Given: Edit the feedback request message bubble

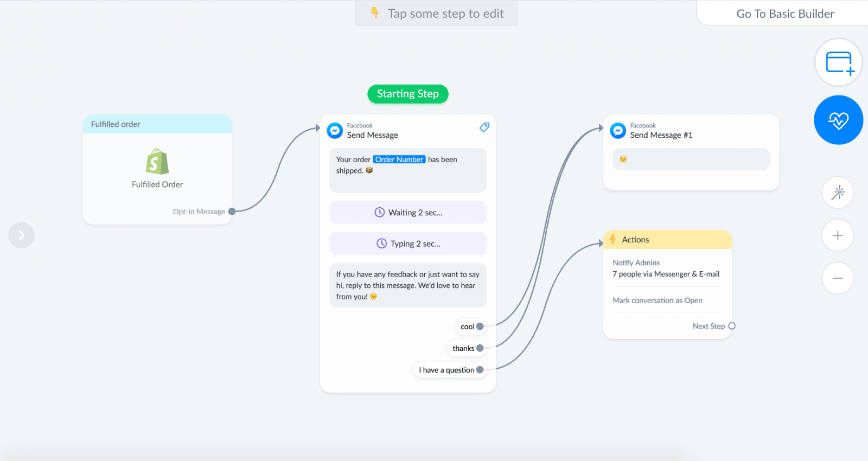Looking at the screenshot, I should coord(408,285).
